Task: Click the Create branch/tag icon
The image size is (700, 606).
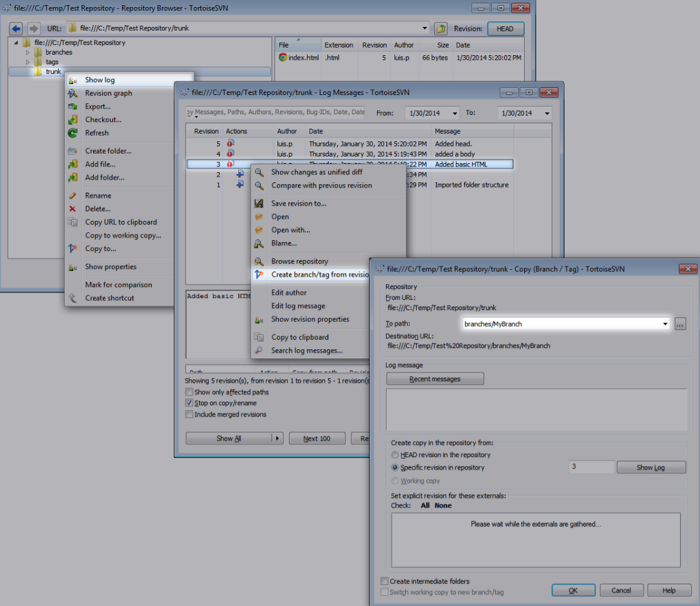Action: (259, 275)
